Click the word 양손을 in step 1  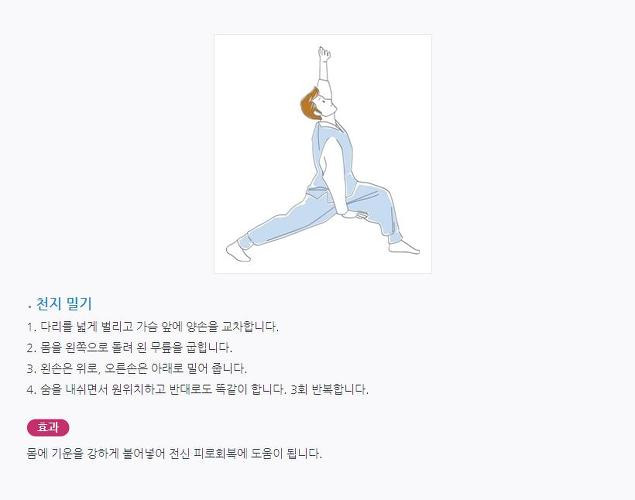pyautogui.click(x=202, y=326)
